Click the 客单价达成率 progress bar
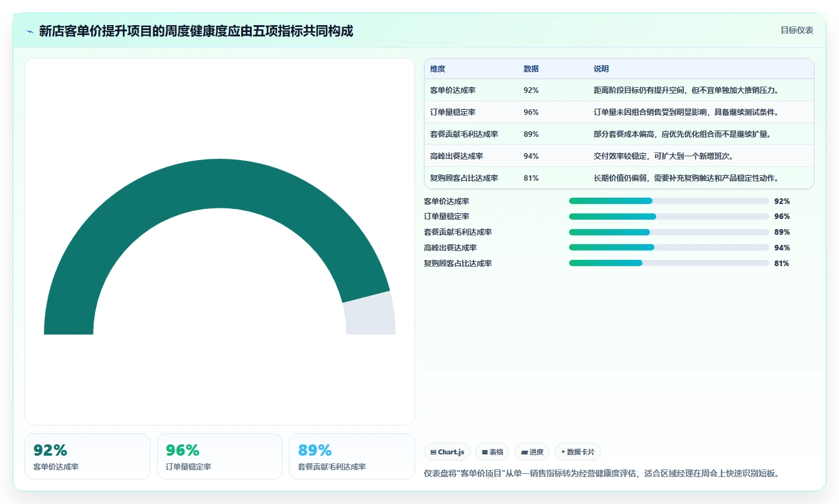This screenshot has height=504, width=839. coord(669,201)
